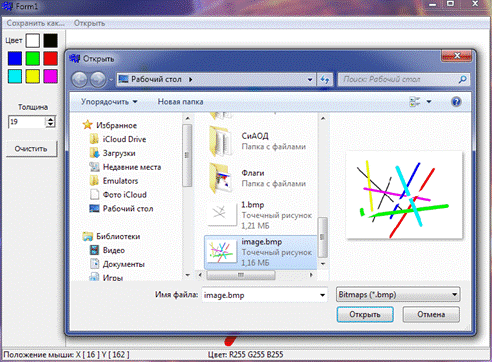Viewport: 492px width, 362px height.
Task: Click the refresh icon beside address bar
Action: [325, 80]
